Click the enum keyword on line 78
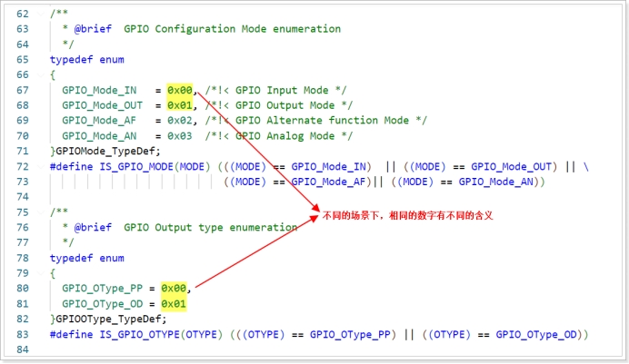The image size is (629, 364). [112, 259]
